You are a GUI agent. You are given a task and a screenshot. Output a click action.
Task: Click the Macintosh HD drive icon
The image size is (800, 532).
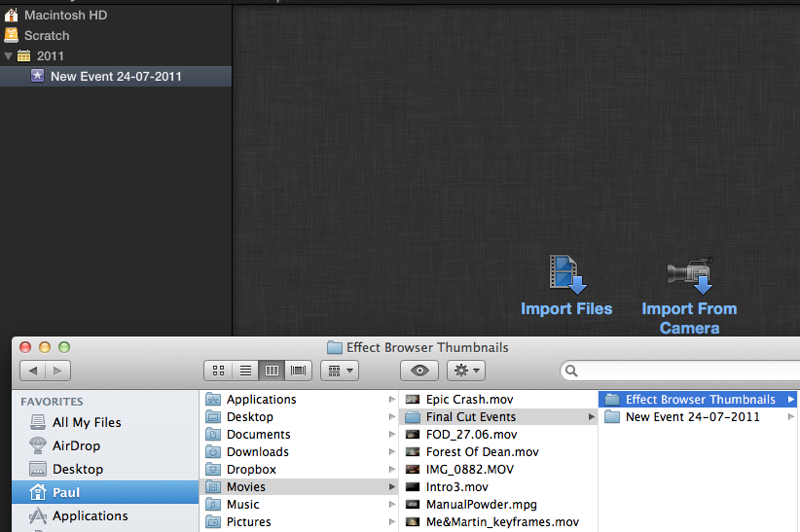[12, 15]
